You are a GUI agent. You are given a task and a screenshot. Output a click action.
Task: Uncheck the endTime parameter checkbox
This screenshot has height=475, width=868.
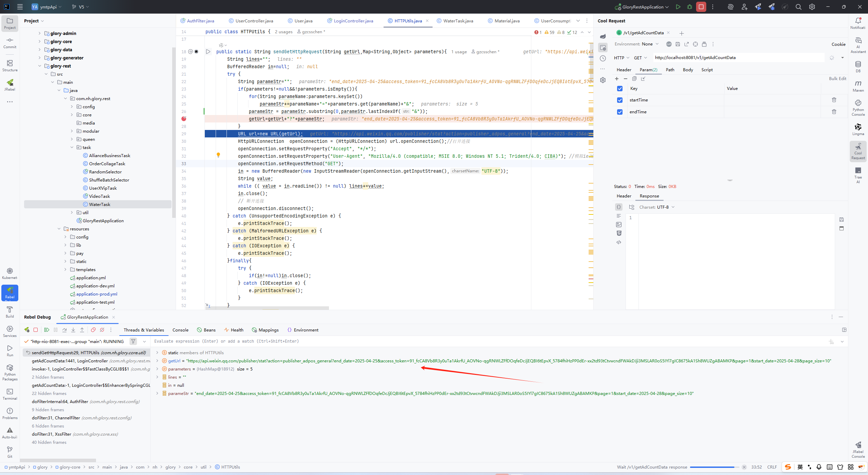click(x=620, y=112)
